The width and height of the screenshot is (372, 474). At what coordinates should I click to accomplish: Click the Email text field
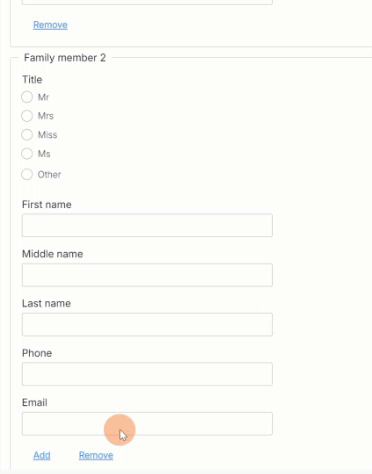click(147, 424)
